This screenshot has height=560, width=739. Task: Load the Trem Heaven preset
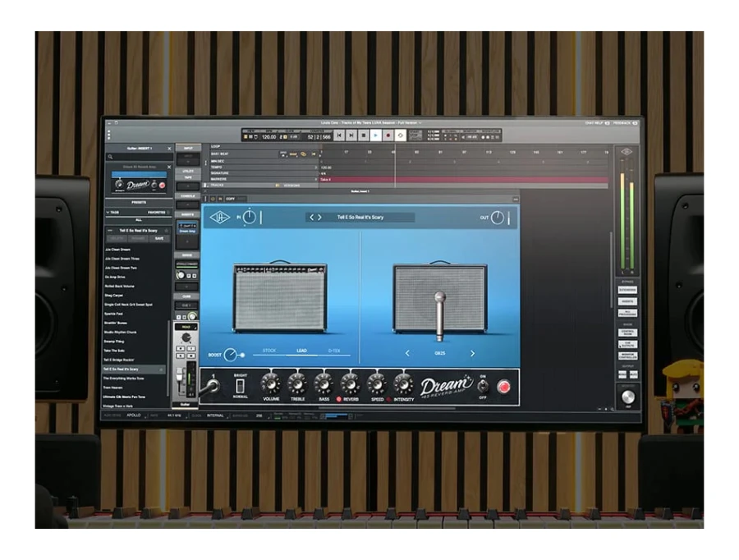(x=113, y=388)
